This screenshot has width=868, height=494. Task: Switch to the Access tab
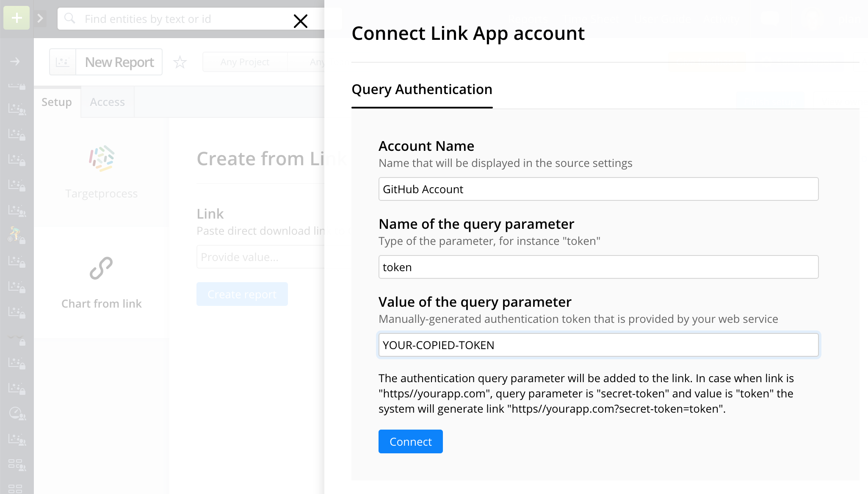107,102
